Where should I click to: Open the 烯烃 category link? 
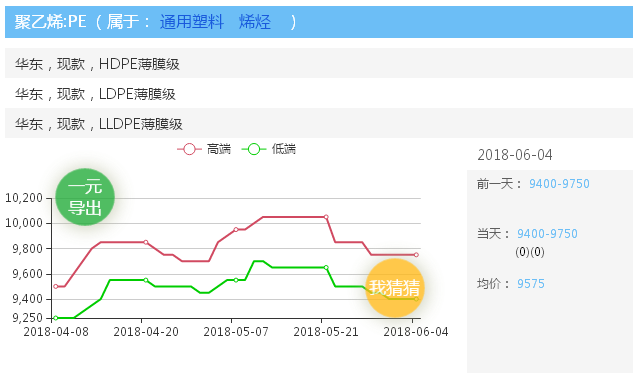click(x=255, y=22)
